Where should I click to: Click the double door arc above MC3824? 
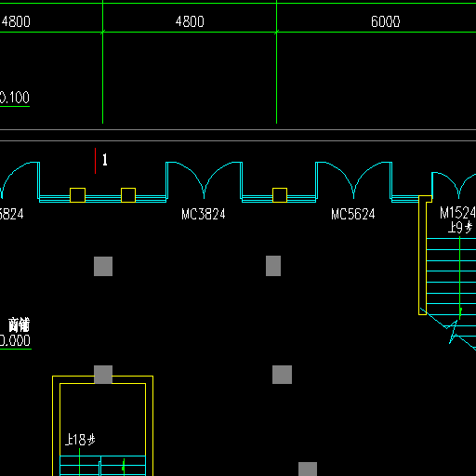[x=204, y=180]
